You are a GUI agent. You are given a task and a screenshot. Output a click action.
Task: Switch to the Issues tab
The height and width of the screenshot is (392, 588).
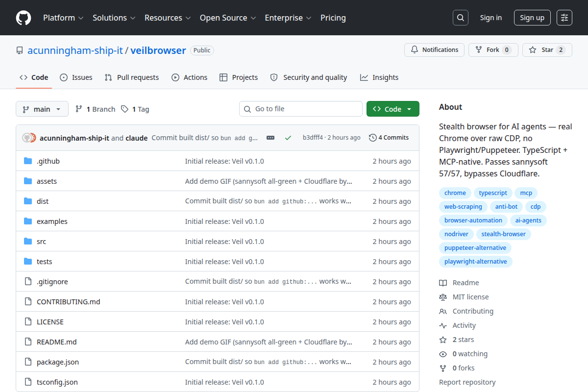coord(76,77)
